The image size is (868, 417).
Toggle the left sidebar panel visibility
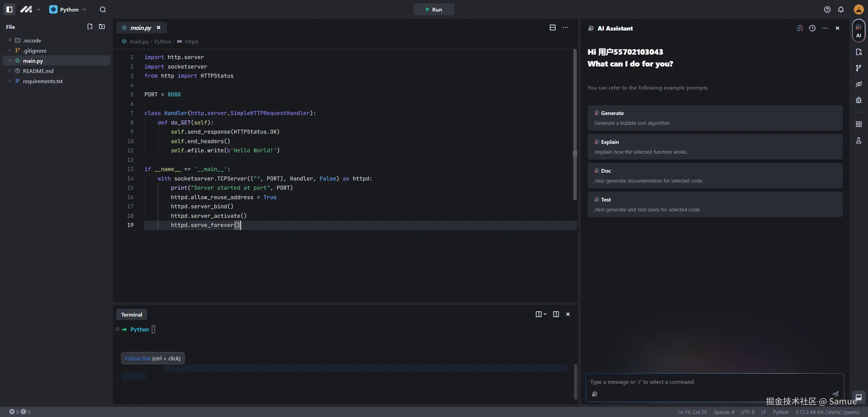coord(9,10)
